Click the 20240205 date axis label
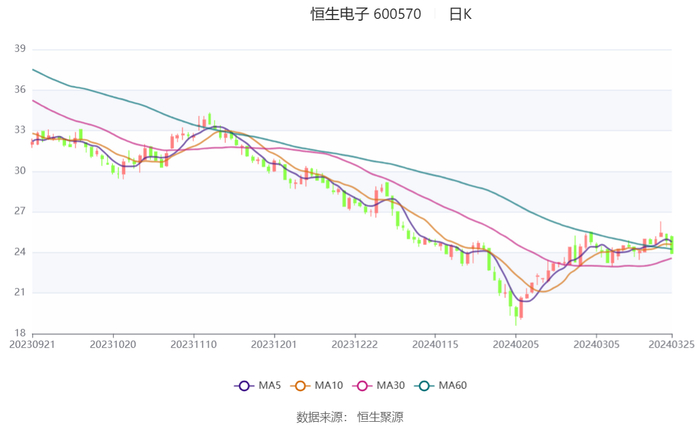Screen dimensions: 700x426 click(515, 345)
